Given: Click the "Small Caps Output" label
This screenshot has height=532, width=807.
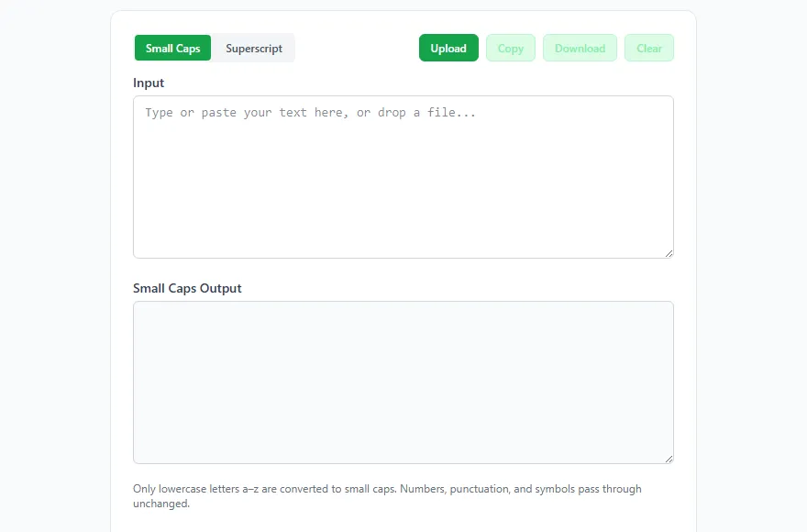Looking at the screenshot, I should (x=187, y=288).
